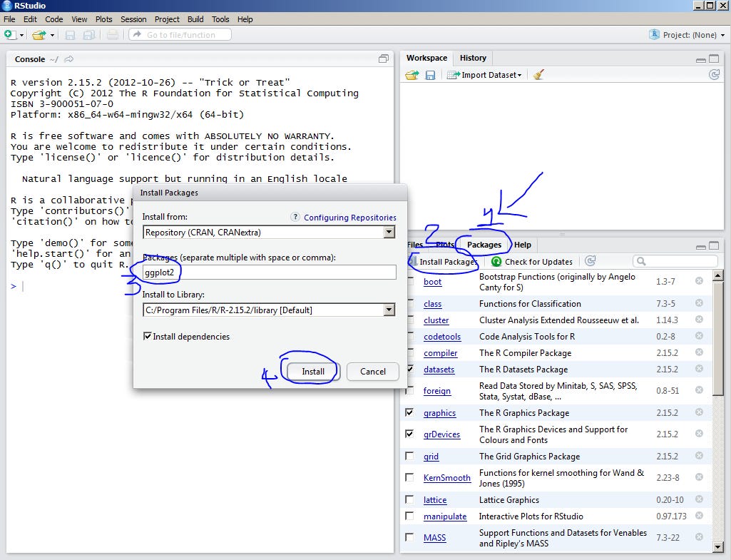731x560 pixels.
Task: Click the Configuring Repositories link
Action: [x=349, y=218]
